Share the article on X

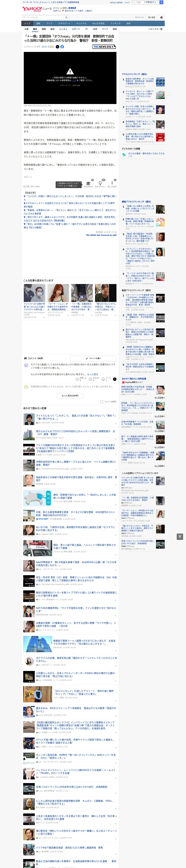[x=57, y=47]
